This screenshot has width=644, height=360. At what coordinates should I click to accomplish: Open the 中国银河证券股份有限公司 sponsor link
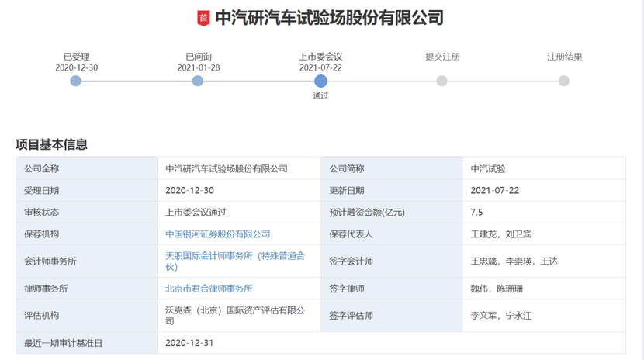click(218, 234)
